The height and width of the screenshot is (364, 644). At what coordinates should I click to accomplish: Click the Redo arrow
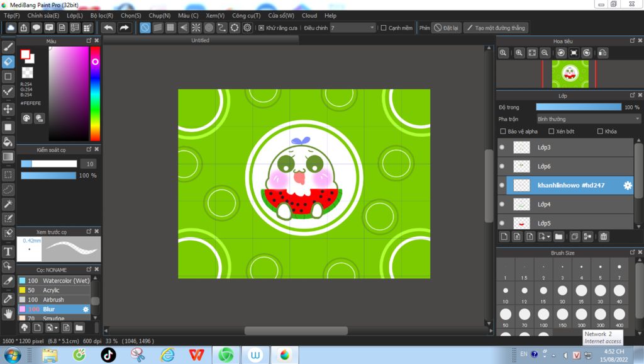point(124,28)
